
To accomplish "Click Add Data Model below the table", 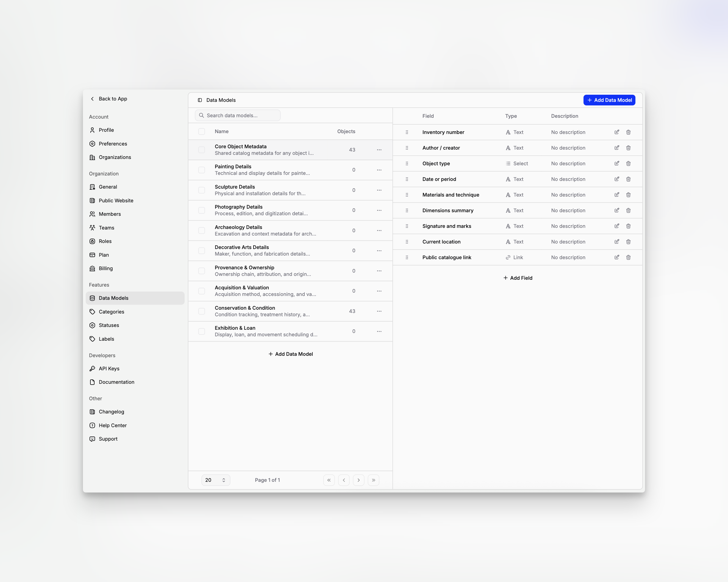I will pyautogui.click(x=290, y=354).
